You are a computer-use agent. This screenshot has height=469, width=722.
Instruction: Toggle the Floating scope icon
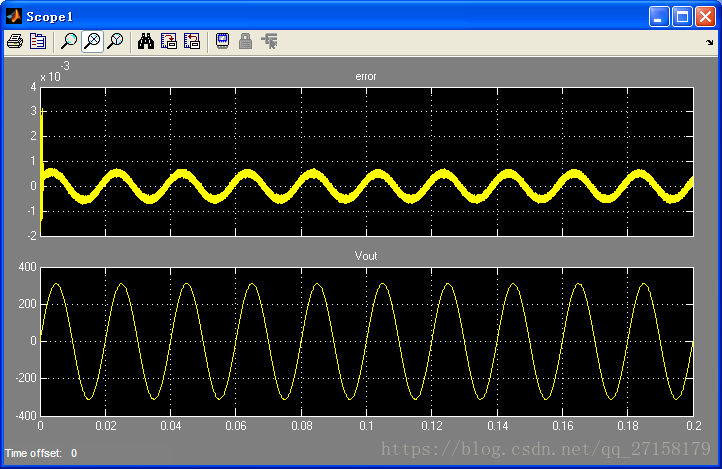point(222,41)
